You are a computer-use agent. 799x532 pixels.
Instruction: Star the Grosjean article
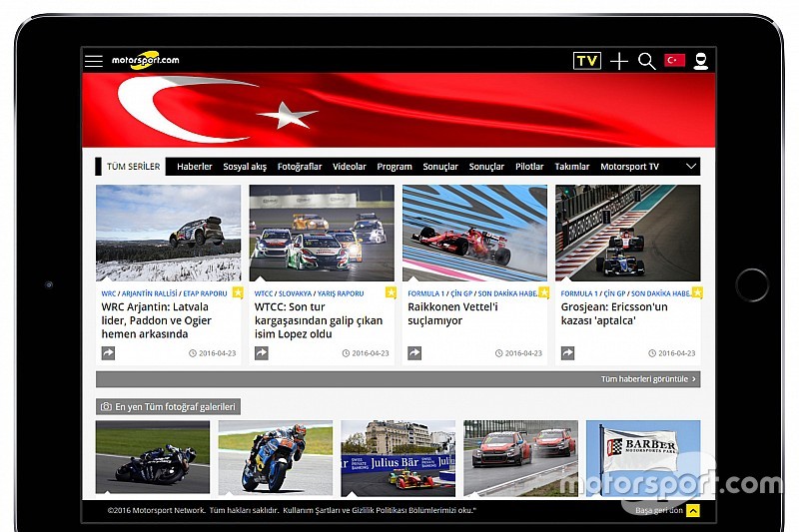[x=697, y=292]
